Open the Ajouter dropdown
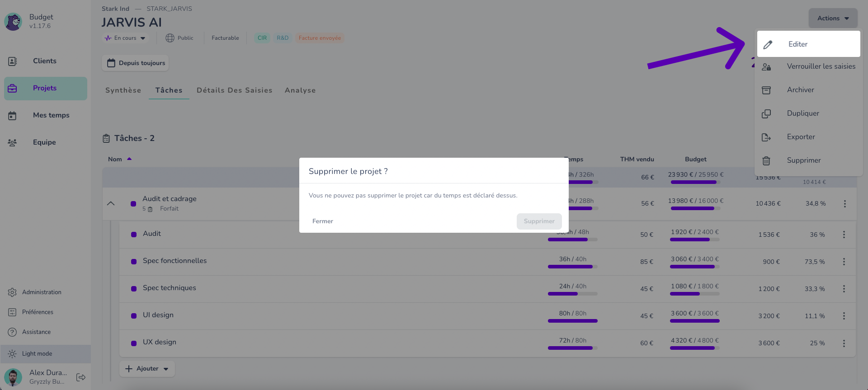 pos(147,369)
